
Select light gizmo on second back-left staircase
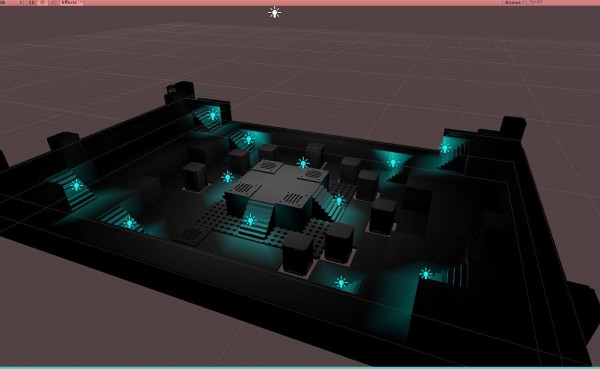coord(249,139)
